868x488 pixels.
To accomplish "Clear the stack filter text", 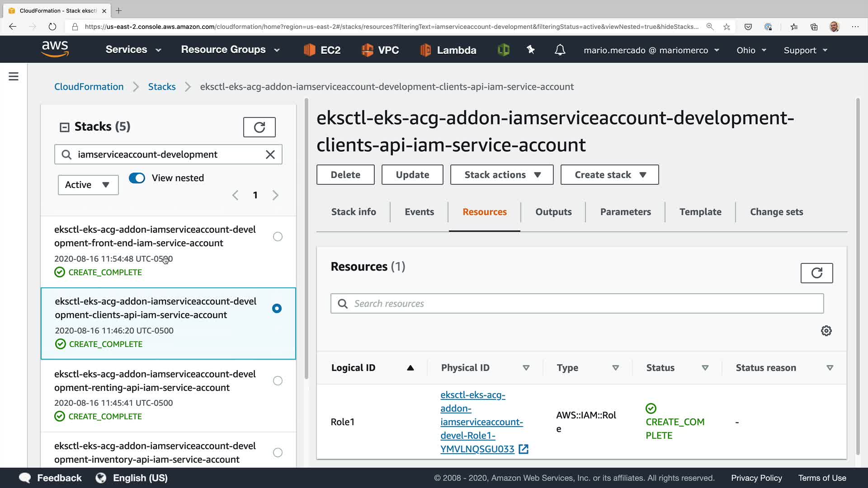I will [270, 155].
